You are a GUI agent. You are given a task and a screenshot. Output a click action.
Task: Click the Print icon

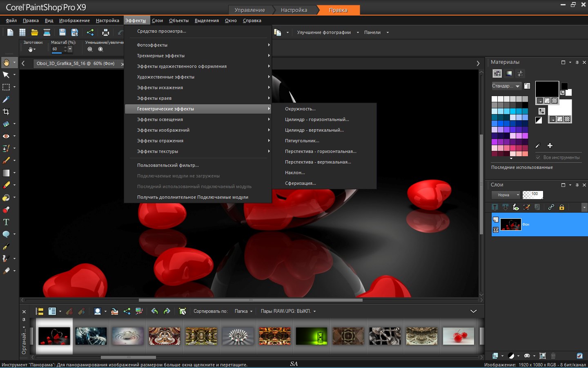tap(106, 32)
